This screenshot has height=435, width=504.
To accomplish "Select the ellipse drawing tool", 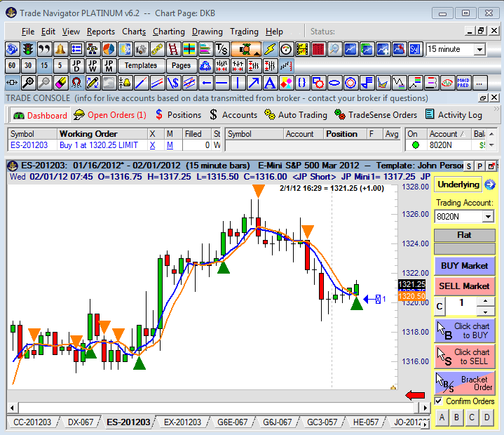I will point(334,83).
